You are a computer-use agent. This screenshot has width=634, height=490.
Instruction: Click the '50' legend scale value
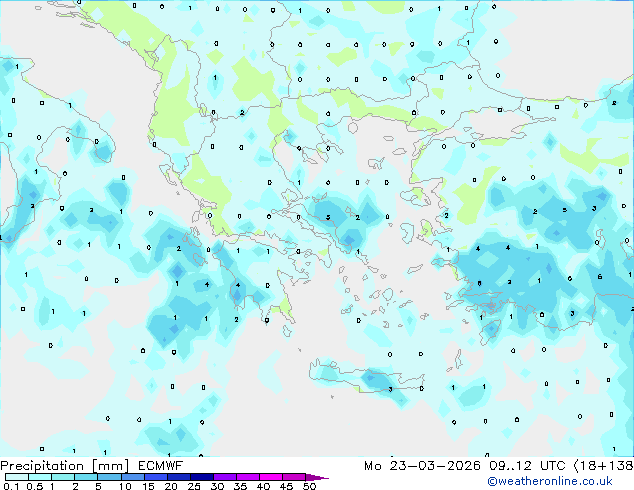[309, 486]
